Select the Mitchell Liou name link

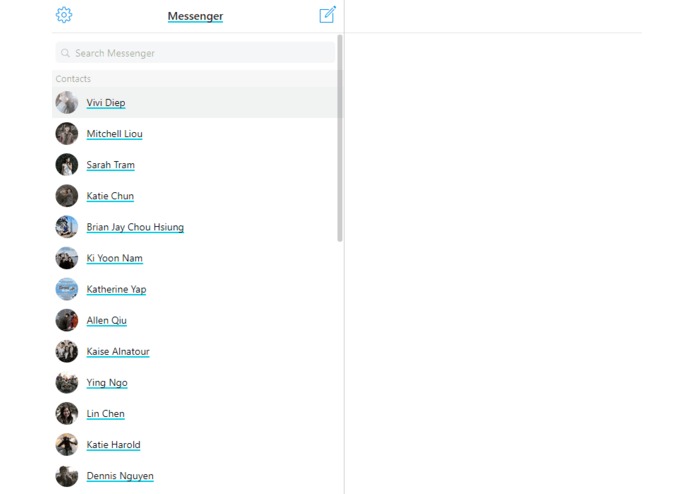tap(114, 134)
